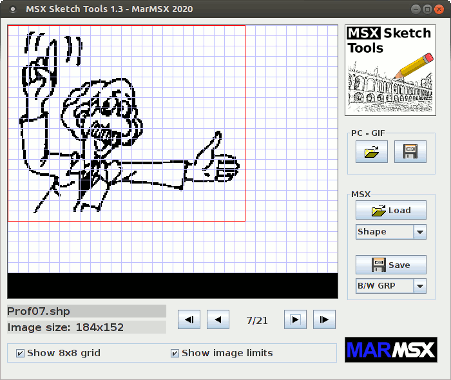Save image as GIF with floppy icon
This screenshot has height=380, width=451.
[410, 152]
